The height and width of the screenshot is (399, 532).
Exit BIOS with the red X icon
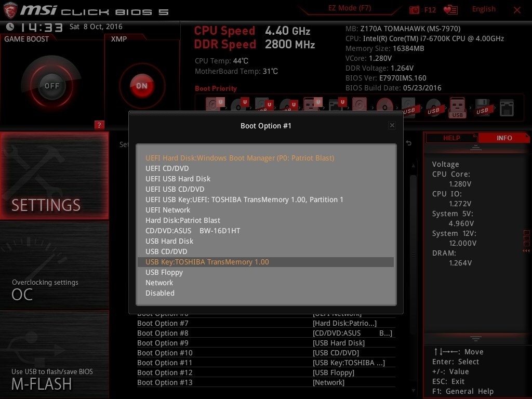(x=517, y=10)
